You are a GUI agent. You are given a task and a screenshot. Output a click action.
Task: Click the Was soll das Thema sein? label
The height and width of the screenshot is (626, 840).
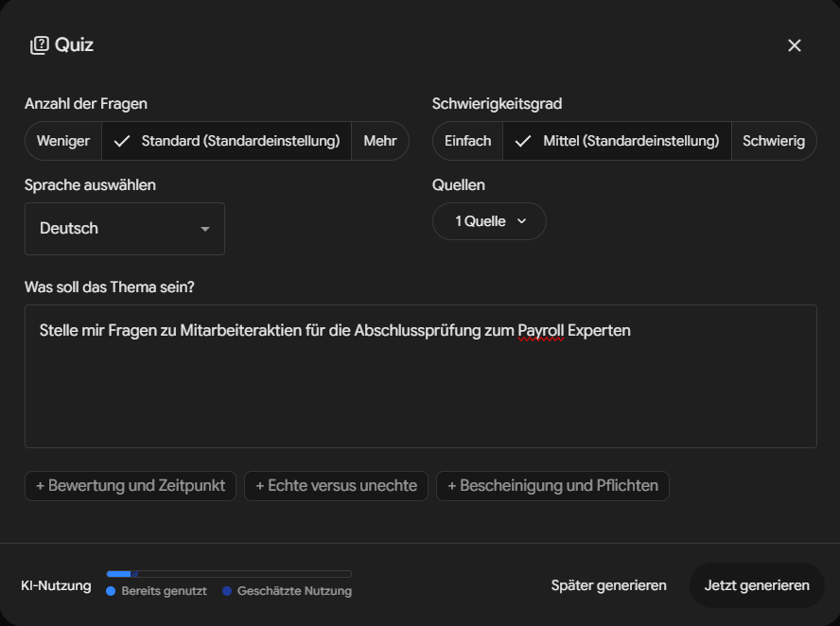110,287
